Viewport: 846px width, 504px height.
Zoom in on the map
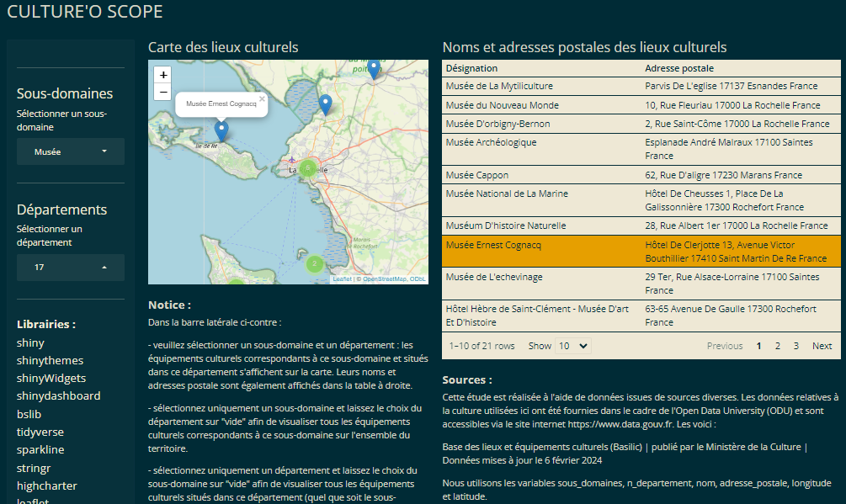click(x=163, y=74)
